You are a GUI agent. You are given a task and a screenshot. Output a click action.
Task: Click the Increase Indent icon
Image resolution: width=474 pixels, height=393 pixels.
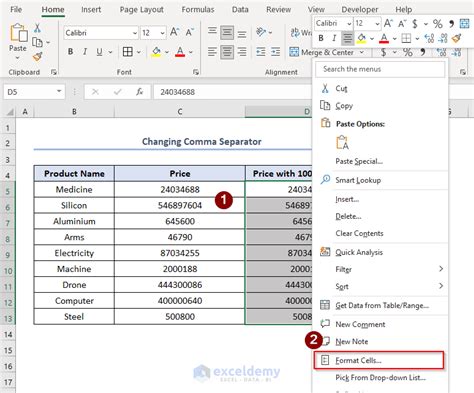click(276, 52)
